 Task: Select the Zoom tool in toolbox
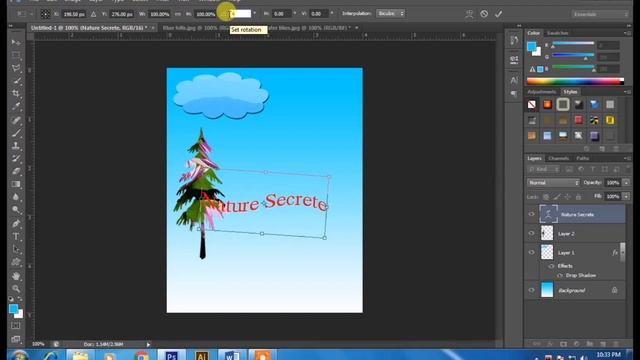tap(16, 289)
